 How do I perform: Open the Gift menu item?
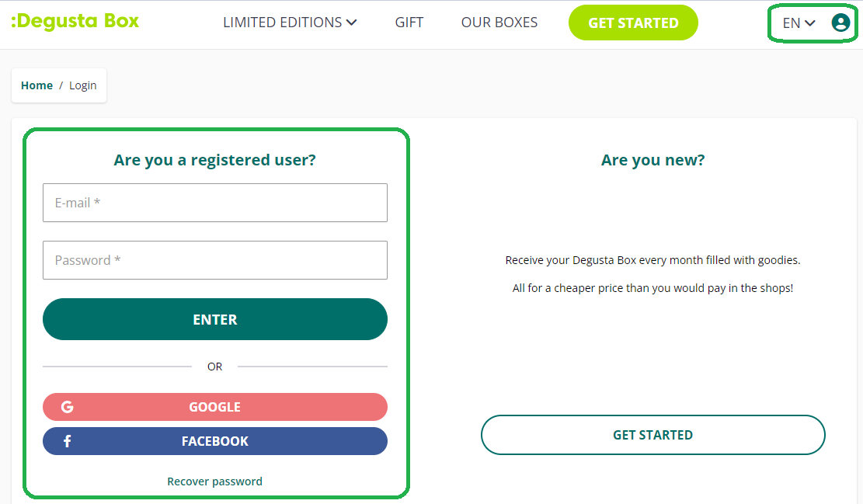tap(409, 23)
